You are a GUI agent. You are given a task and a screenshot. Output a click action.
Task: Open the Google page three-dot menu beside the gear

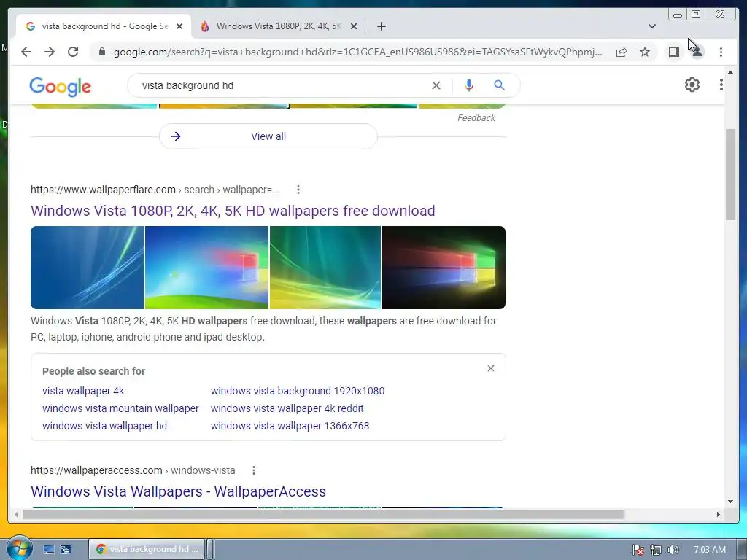click(x=721, y=85)
